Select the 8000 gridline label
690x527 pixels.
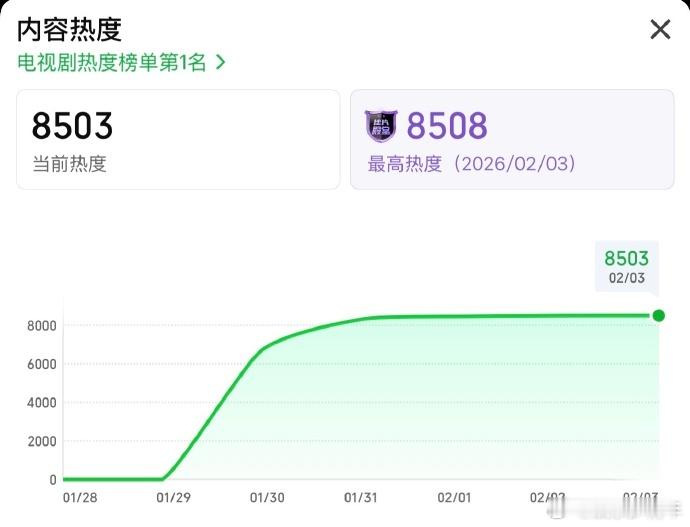point(42,326)
